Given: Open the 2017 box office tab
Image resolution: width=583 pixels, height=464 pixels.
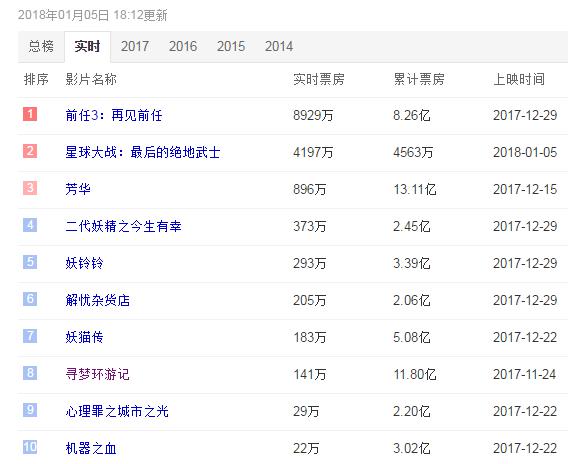Looking at the screenshot, I should tap(135, 46).
